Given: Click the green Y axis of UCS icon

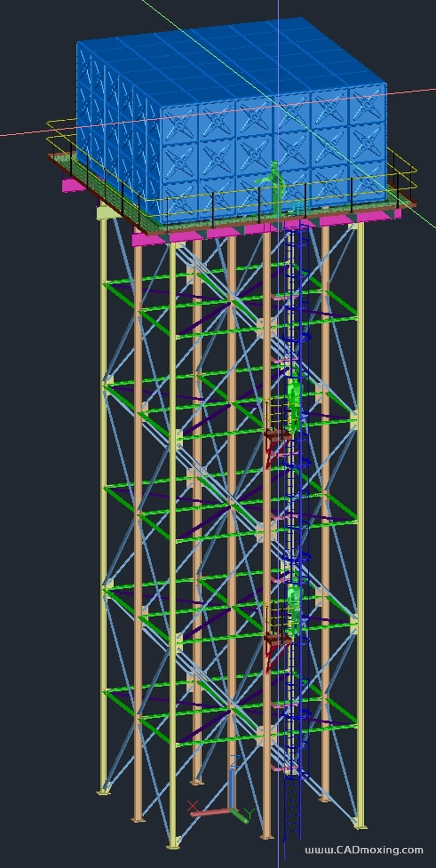Looking at the screenshot, I should point(241,816).
